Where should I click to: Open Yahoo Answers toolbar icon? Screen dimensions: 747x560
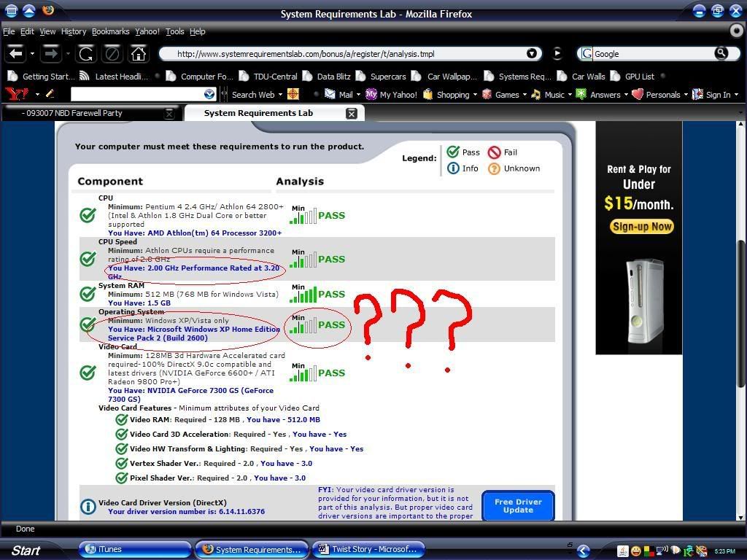[581, 94]
